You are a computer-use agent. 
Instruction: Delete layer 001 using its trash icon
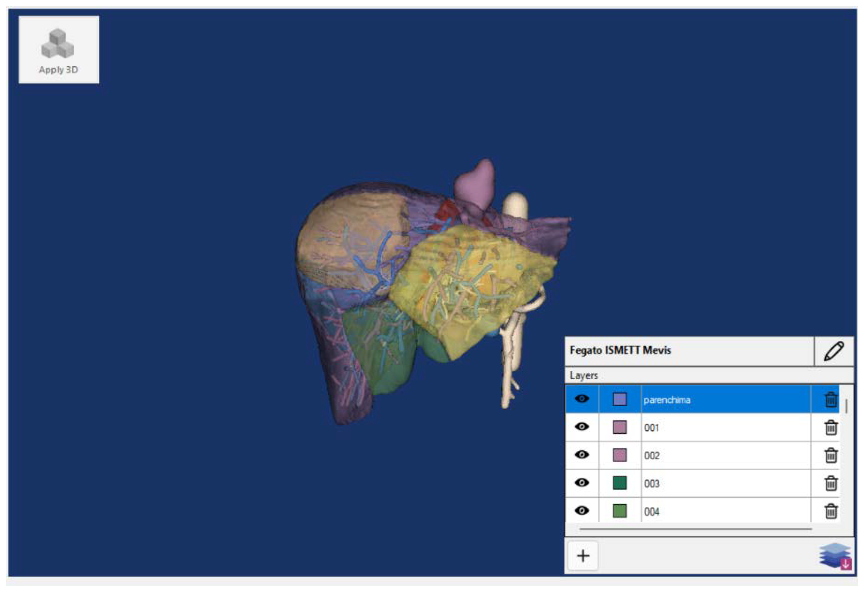point(830,428)
